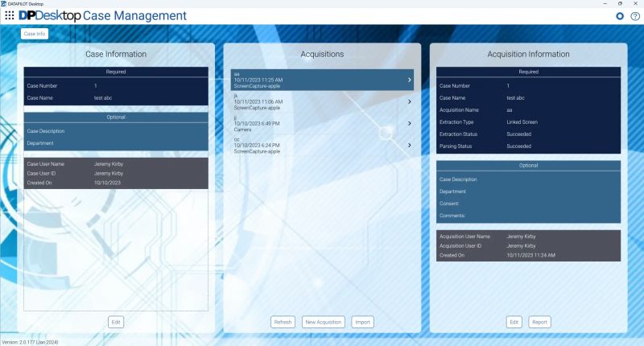
Task: Select acquisition dated 10/11/2023 11:25 AM
Action: point(322,80)
